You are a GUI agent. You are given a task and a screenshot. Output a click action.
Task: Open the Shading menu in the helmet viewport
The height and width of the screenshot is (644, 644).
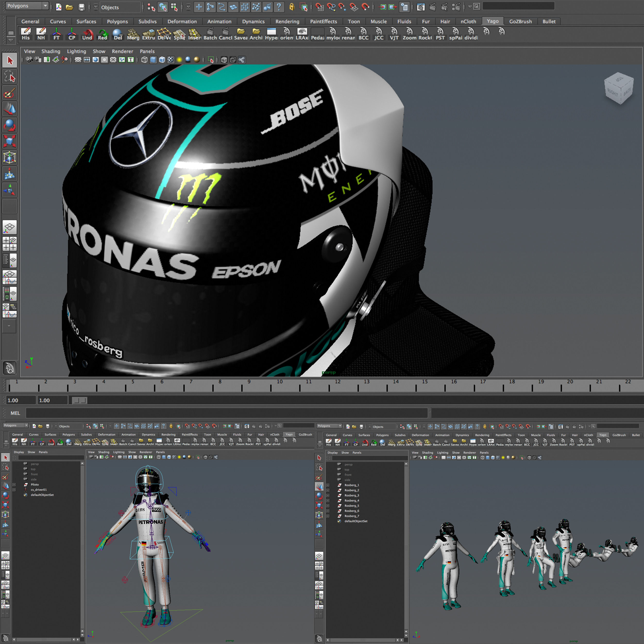coord(51,51)
